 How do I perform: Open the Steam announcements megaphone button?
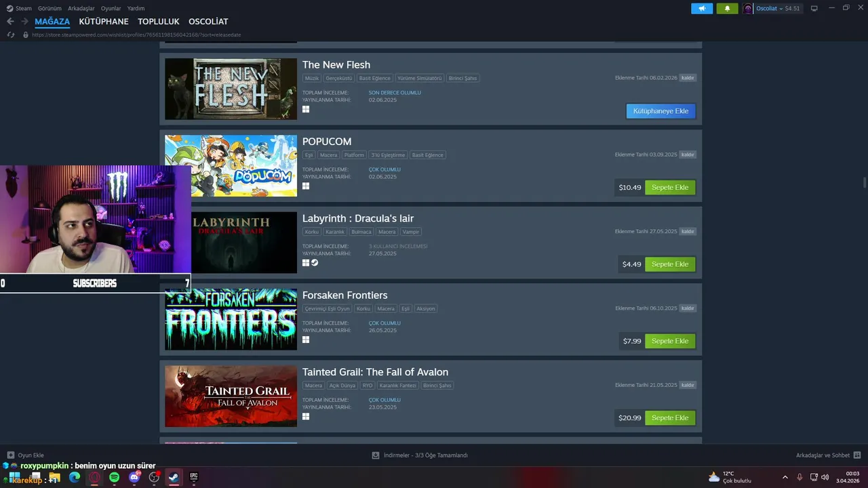coord(702,8)
